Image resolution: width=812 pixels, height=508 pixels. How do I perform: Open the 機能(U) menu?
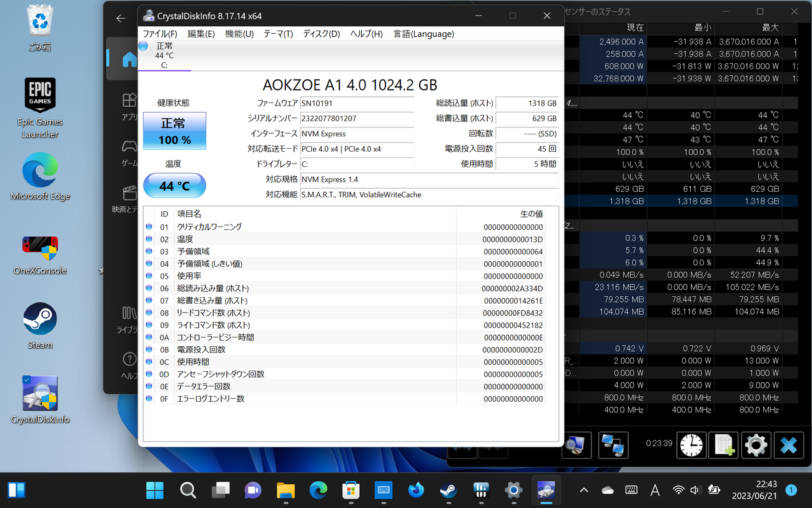(x=239, y=34)
